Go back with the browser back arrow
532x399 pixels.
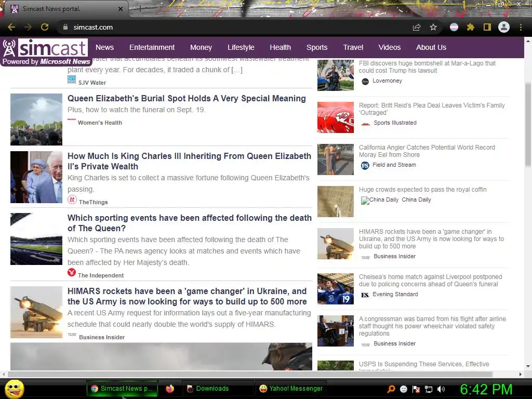tap(11, 27)
